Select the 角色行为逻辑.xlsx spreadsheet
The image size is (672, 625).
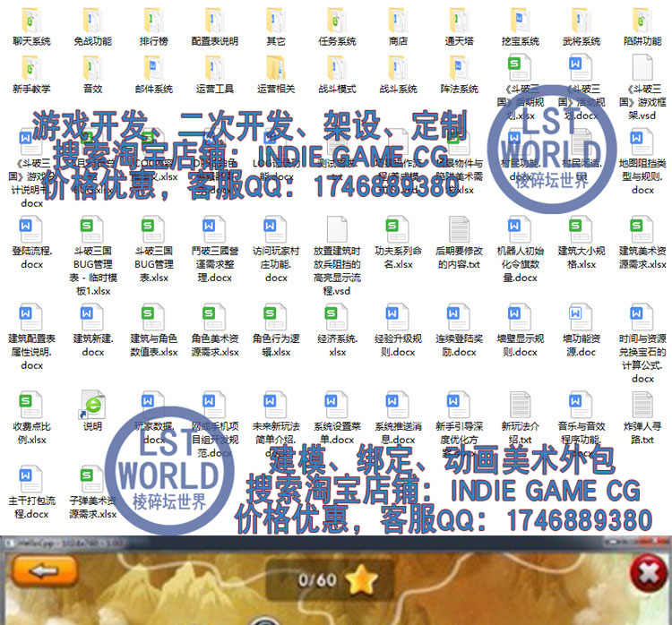(276, 330)
